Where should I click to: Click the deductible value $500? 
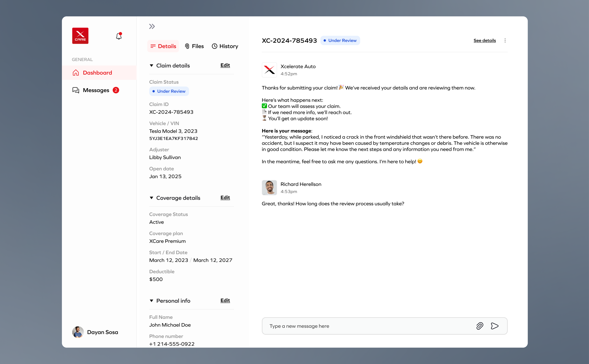pos(156,279)
